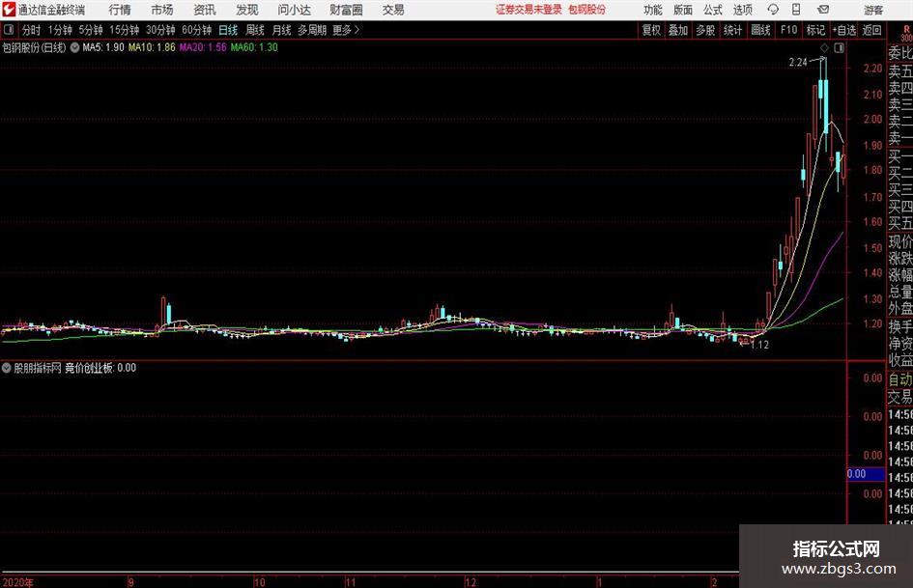Open the 问小达 menu
This screenshot has width=913, height=588.
294,10
